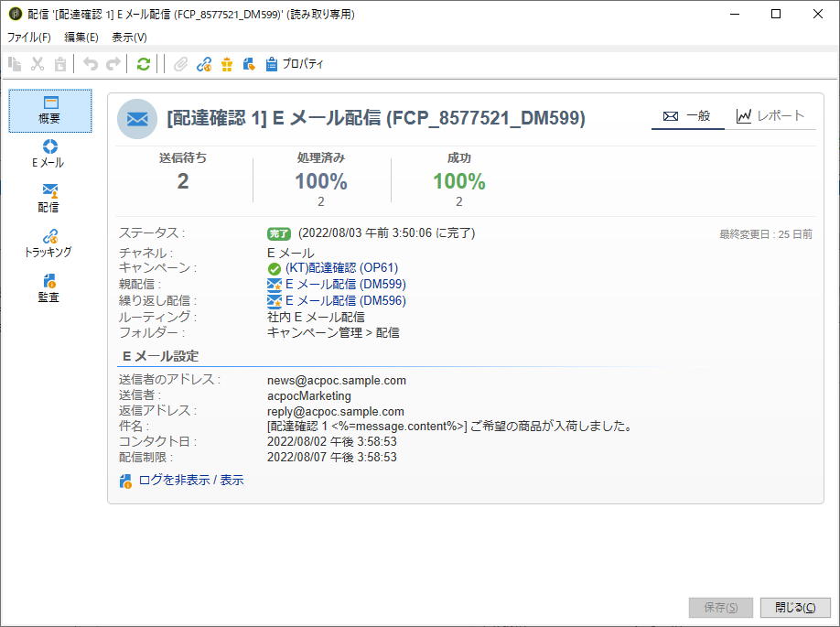This screenshot has width=840, height=627.
Task: Click ログを非表示 / 表示 link
Action: point(191,481)
